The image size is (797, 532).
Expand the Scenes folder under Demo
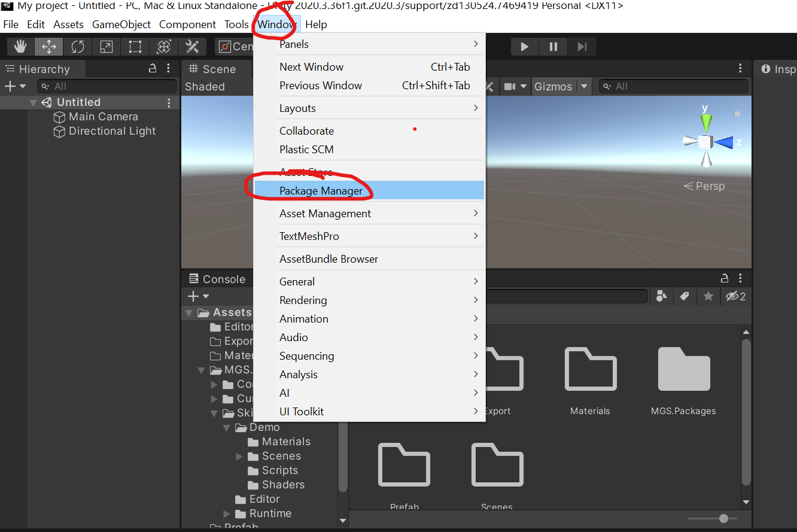(239, 456)
